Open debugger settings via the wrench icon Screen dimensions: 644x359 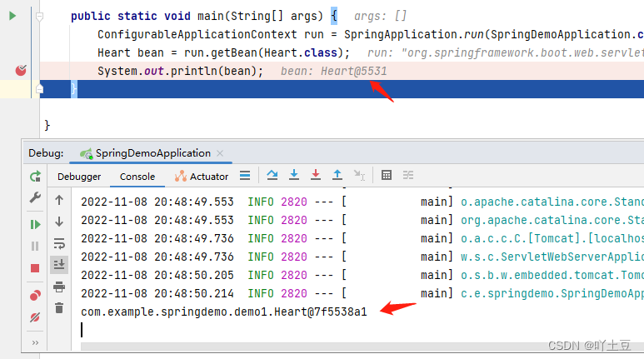35,198
